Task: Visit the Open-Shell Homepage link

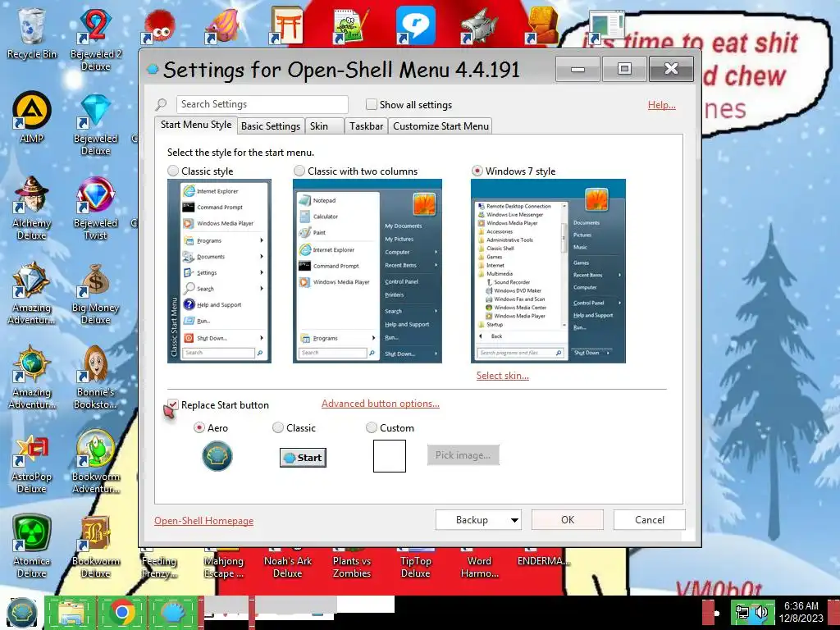Action: [x=203, y=521]
